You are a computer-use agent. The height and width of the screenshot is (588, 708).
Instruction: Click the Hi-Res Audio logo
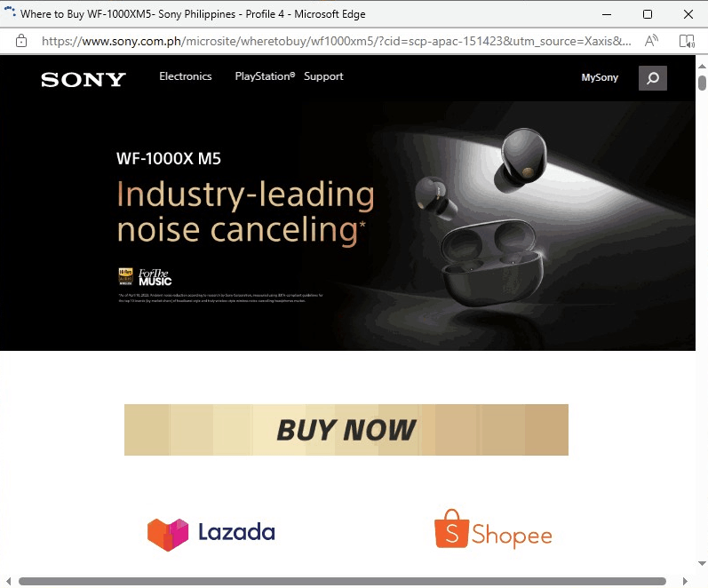point(125,276)
